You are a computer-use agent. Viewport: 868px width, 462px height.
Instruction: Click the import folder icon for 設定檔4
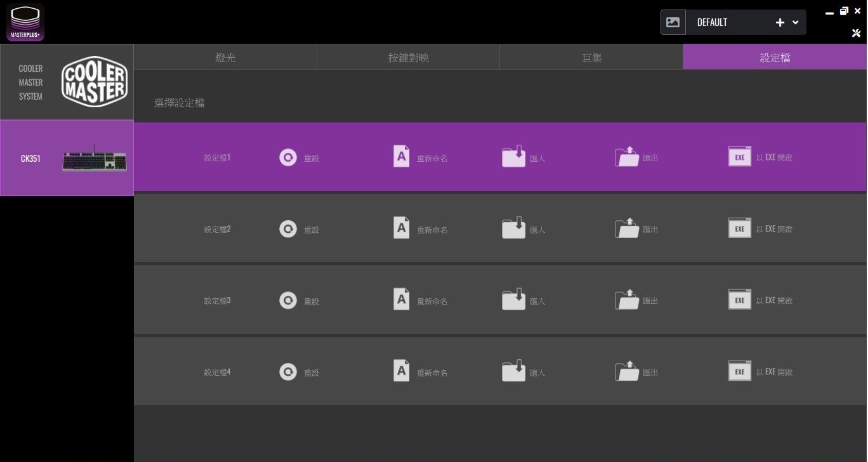[514, 371]
